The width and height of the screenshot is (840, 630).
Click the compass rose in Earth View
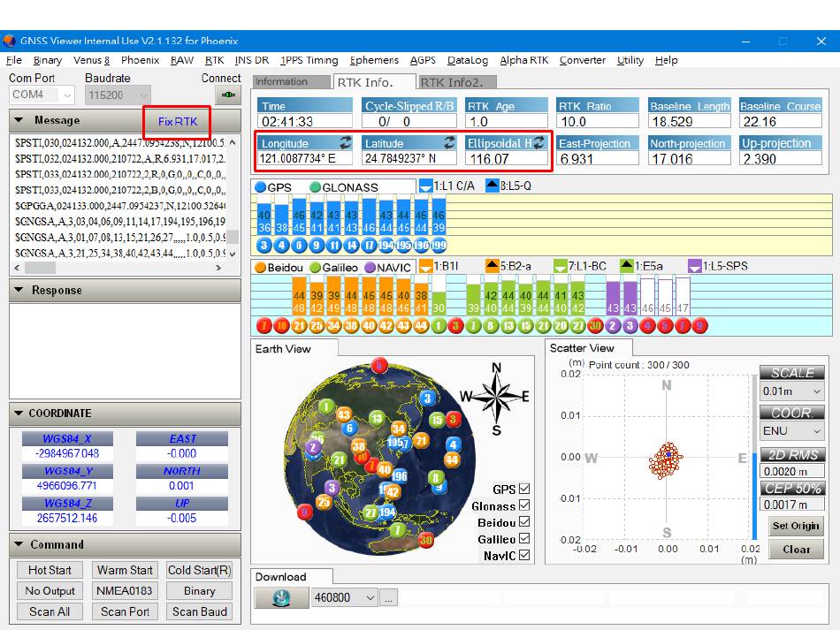coord(495,397)
